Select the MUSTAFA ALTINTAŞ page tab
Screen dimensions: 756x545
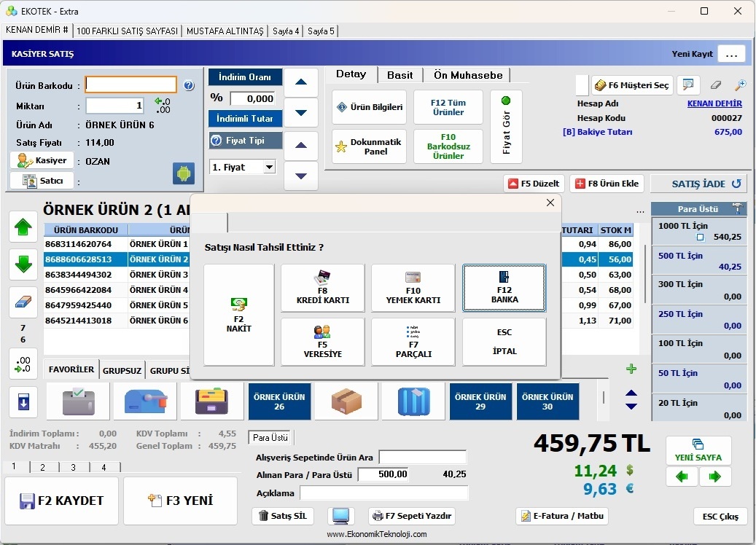pyautogui.click(x=225, y=31)
